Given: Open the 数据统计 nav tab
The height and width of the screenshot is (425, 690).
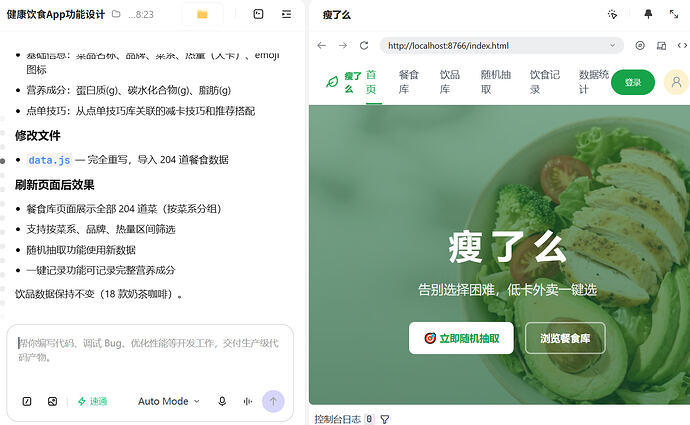Looking at the screenshot, I should pos(593,82).
